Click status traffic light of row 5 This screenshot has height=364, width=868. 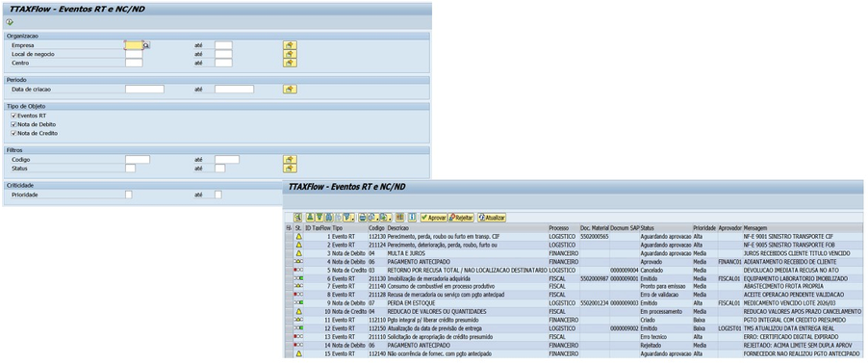point(298,270)
